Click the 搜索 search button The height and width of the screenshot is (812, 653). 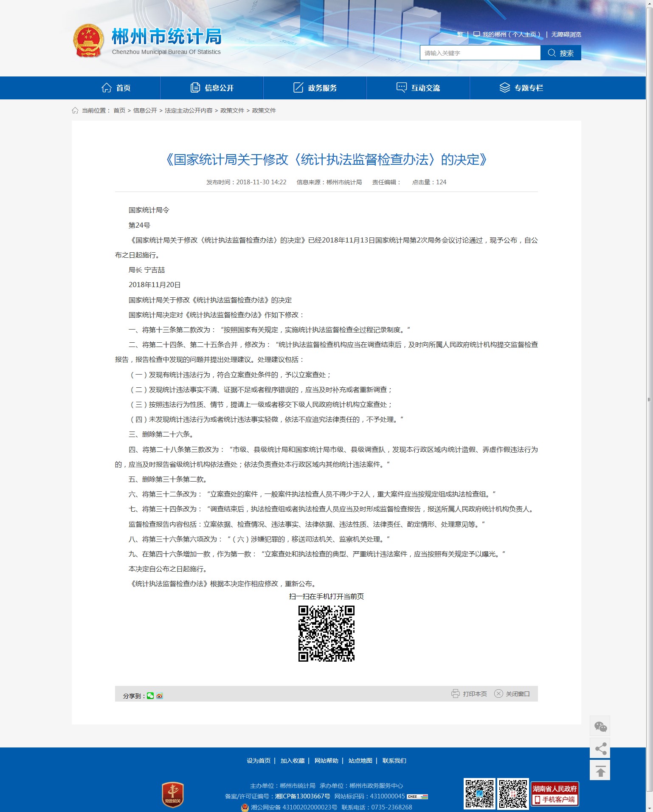point(561,53)
